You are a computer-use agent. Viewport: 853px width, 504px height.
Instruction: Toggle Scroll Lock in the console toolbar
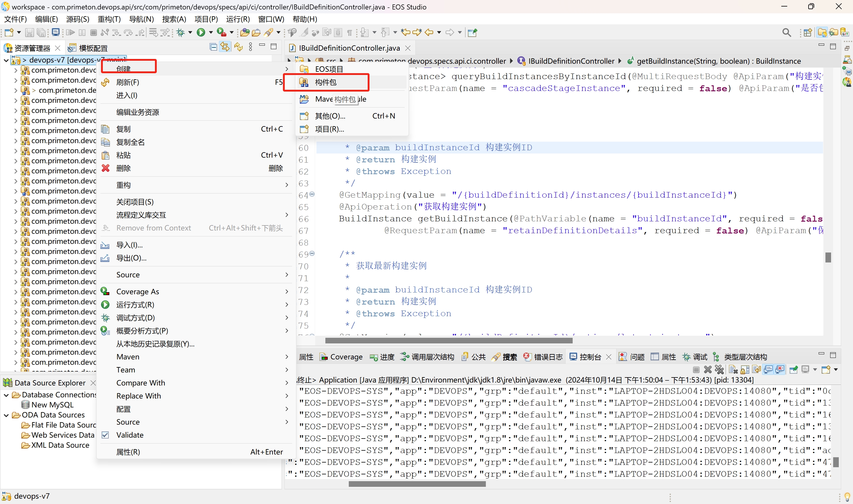click(x=745, y=369)
